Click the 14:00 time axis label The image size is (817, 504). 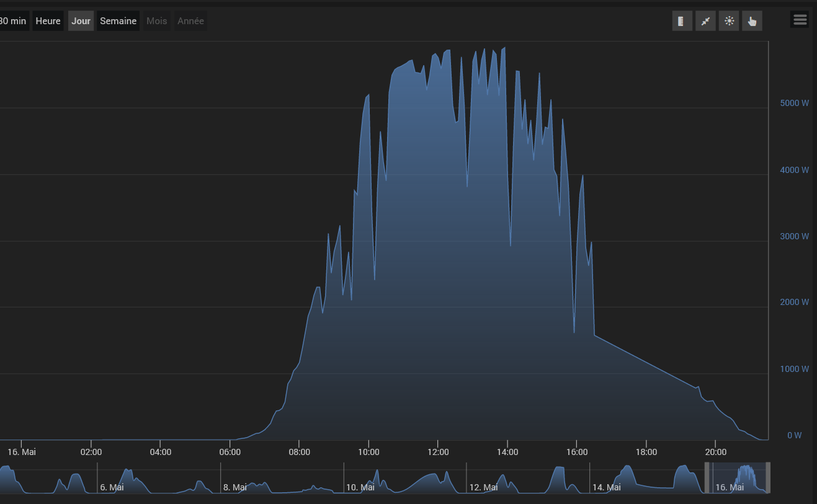[x=508, y=452]
